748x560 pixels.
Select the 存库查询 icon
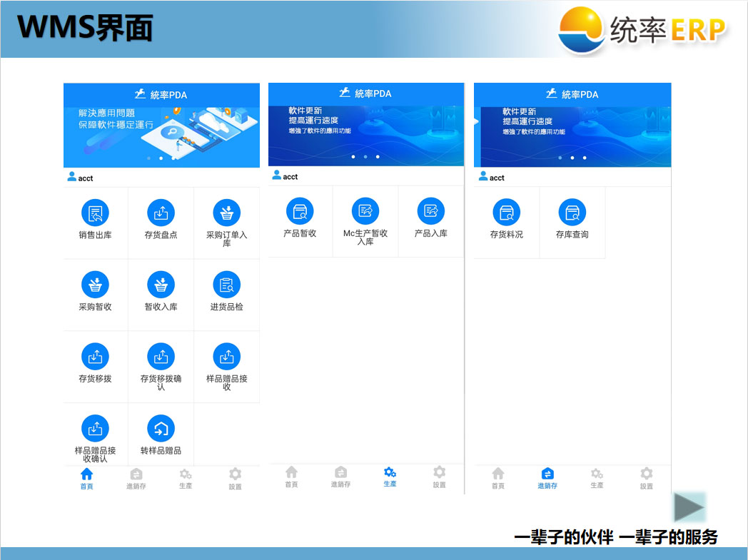(x=572, y=212)
